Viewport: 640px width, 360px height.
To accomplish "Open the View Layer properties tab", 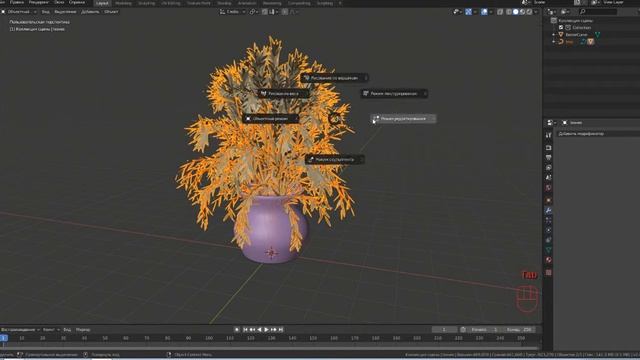I will (549, 168).
